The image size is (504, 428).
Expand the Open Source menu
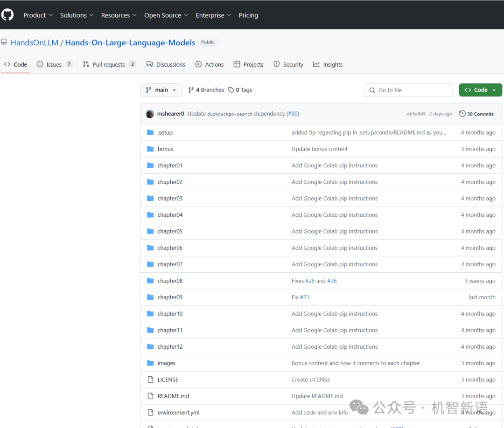pyautogui.click(x=166, y=15)
